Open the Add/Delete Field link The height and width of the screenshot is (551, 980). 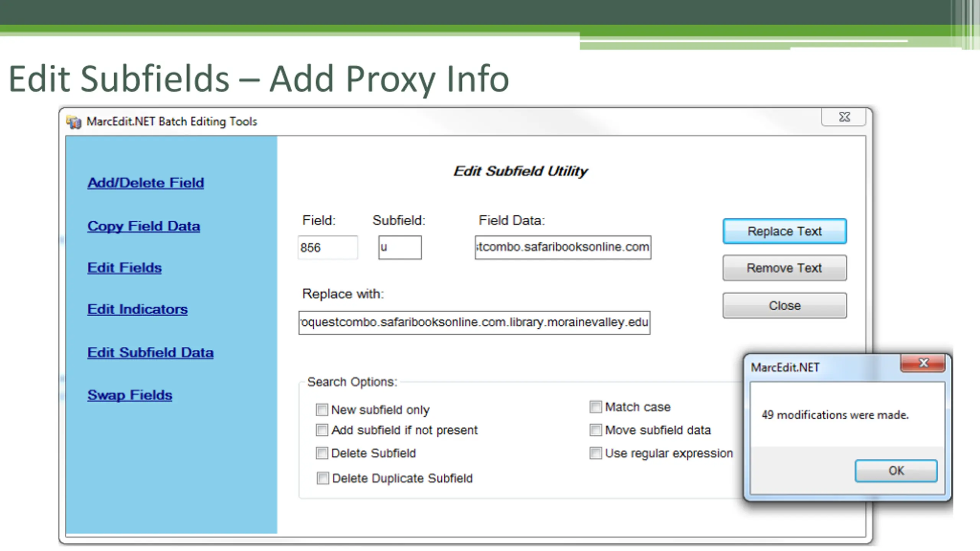[145, 183]
